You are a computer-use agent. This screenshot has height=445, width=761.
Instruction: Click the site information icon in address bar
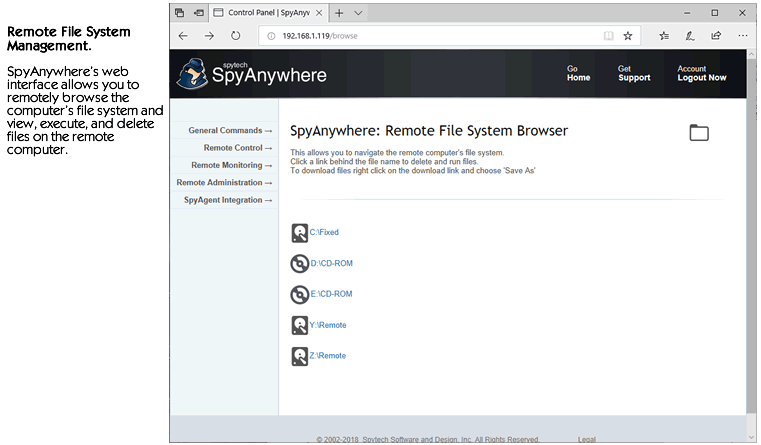(x=271, y=36)
